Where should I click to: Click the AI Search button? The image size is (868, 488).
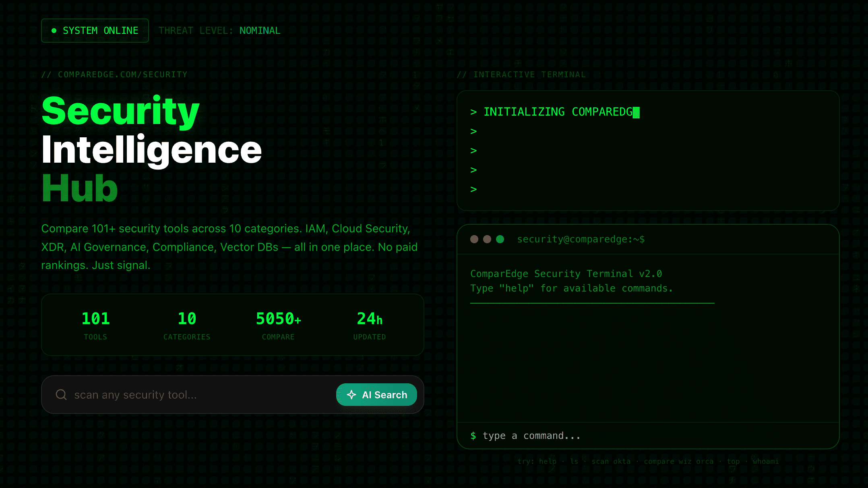[376, 395]
